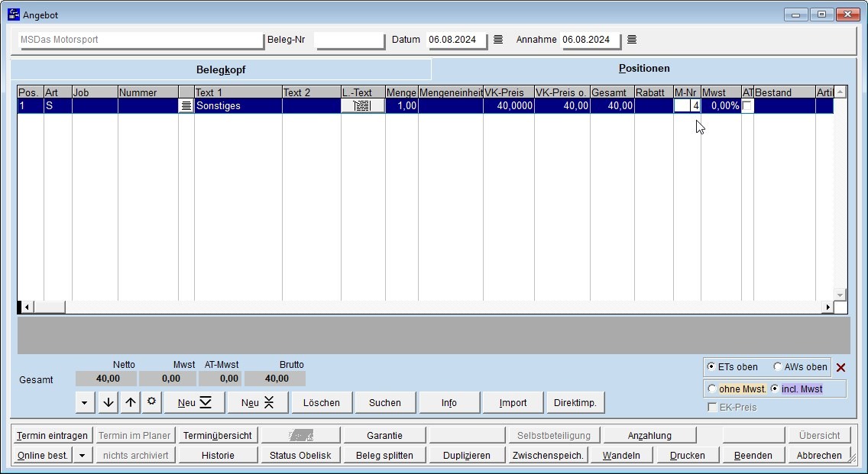Click the Beleg-Nr input field

[349, 40]
